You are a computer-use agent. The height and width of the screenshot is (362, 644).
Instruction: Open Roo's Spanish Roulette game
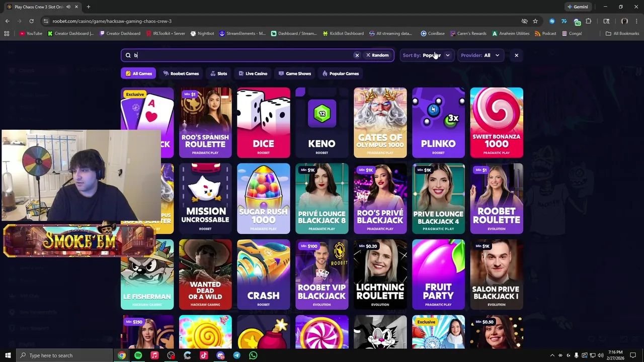coord(205,123)
